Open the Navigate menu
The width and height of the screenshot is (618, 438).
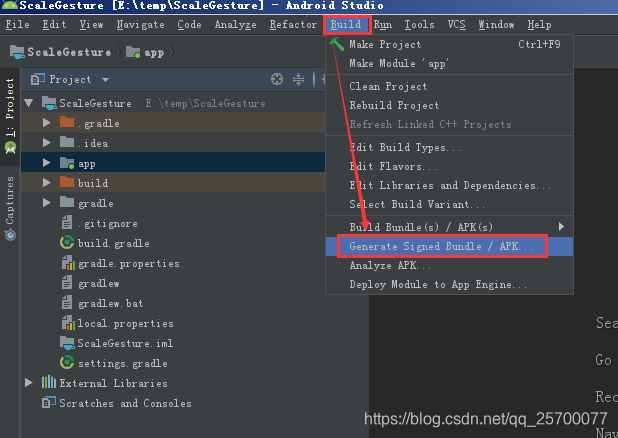[x=140, y=24]
